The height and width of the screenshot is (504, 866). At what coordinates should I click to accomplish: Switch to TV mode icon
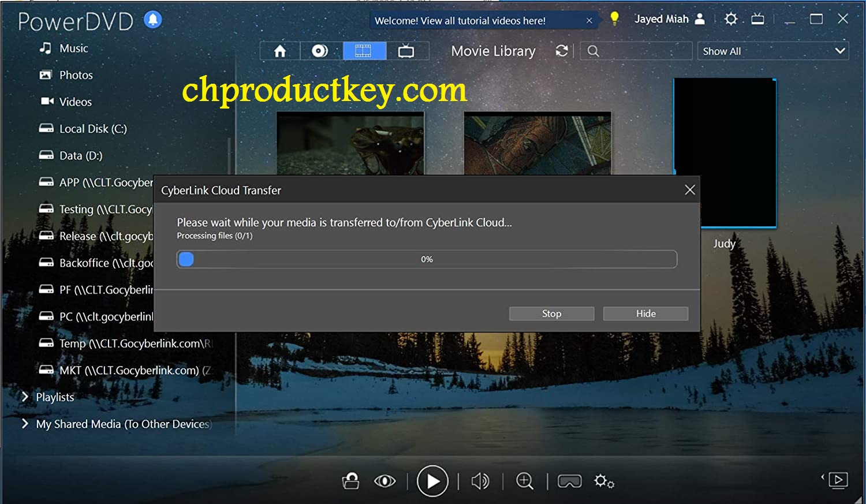click(x=757, y=19)
